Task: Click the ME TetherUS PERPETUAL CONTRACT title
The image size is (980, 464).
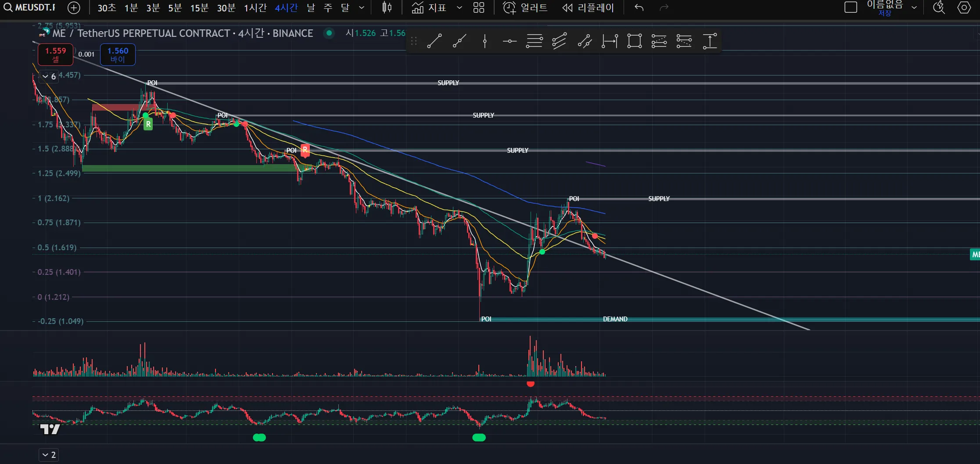Action: 183,33
